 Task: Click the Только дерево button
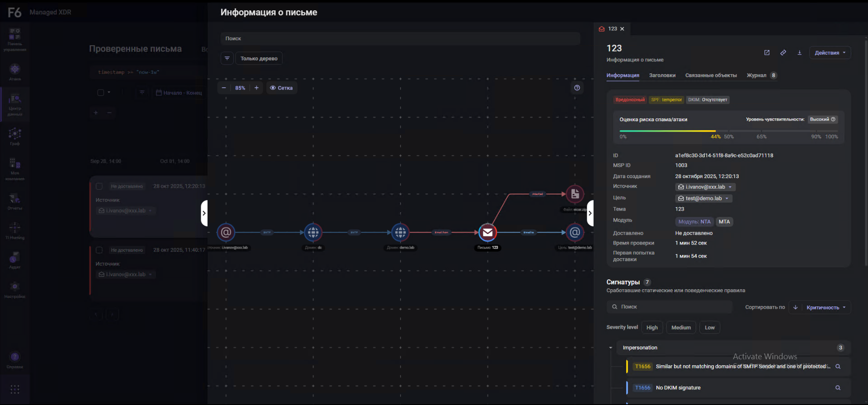click(x=259, y=58)
